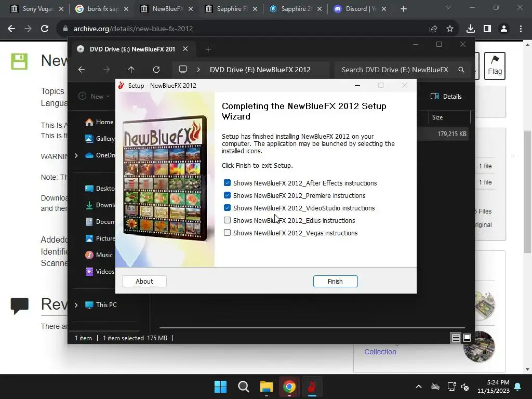Enable Edius instructions checkbox
Viewport: 532px width, 399px height.
228,220
